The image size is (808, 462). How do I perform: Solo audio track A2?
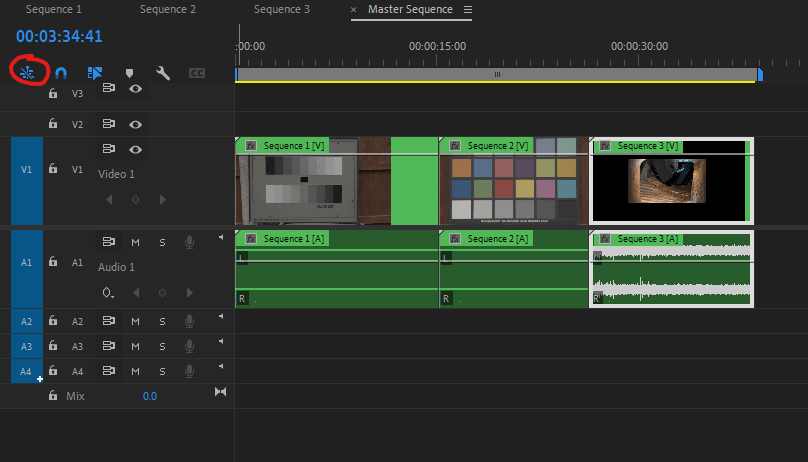click(162, 321)
